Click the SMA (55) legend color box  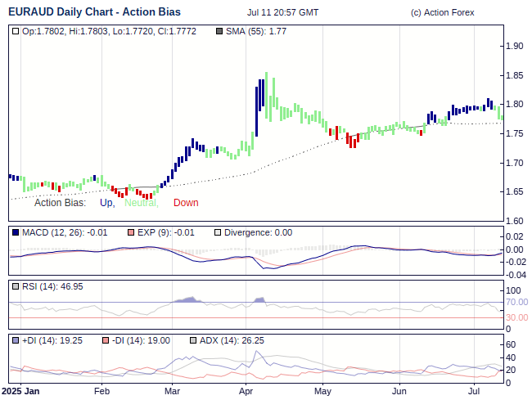pyautogui.click(x=218, y=32)
